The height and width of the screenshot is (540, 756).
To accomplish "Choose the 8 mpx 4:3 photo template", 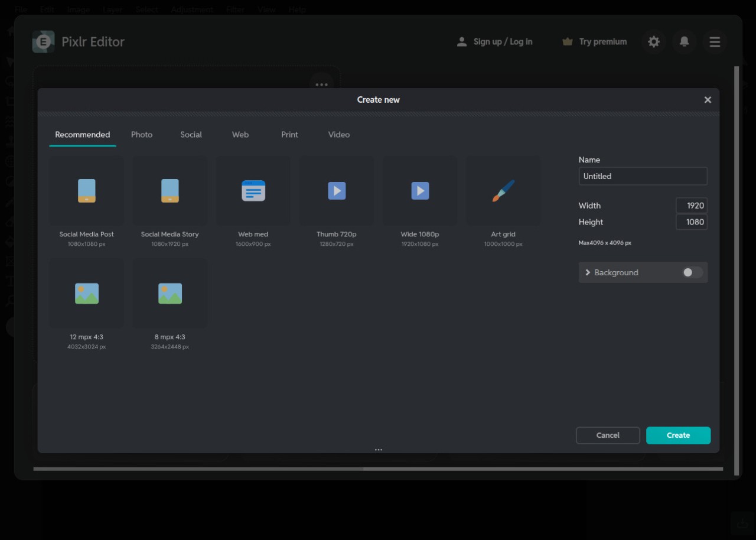I will [x=170, y=294].
